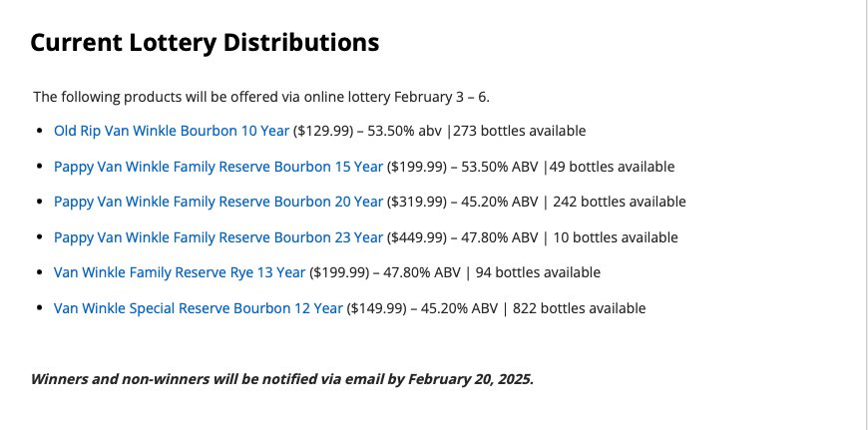Click the 242 bottles available text
The height and width of the screenshot is (430, 868).
click(x=620, y=202)
